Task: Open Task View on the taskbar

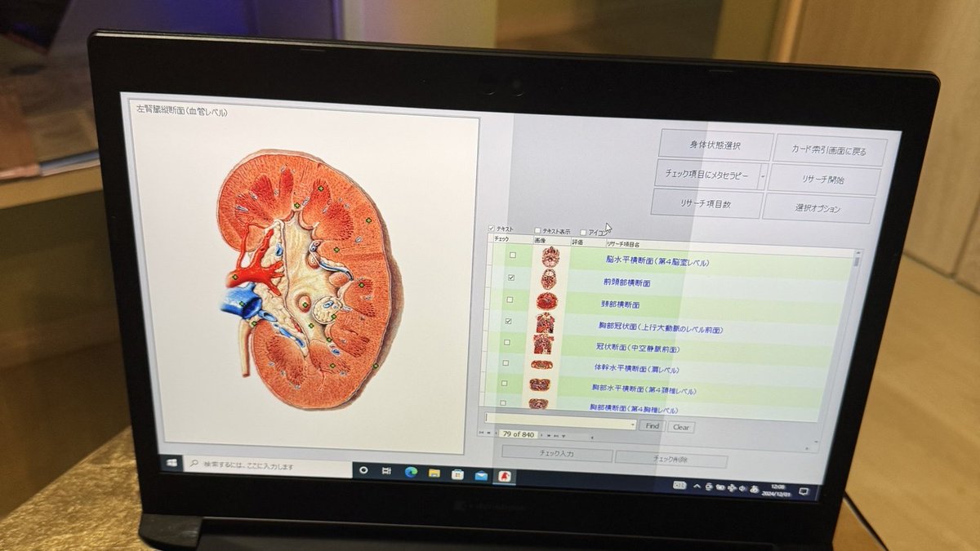Action: pyautogui.click(x=387, y=471)
